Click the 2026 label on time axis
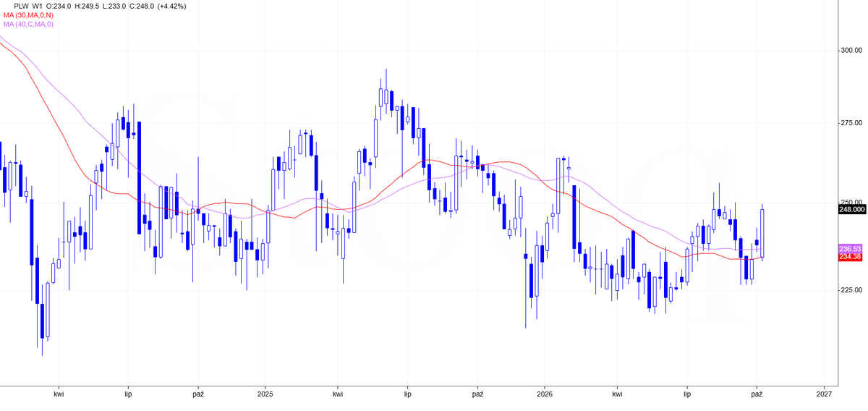868x411 pixels. (x=545, y=395)
